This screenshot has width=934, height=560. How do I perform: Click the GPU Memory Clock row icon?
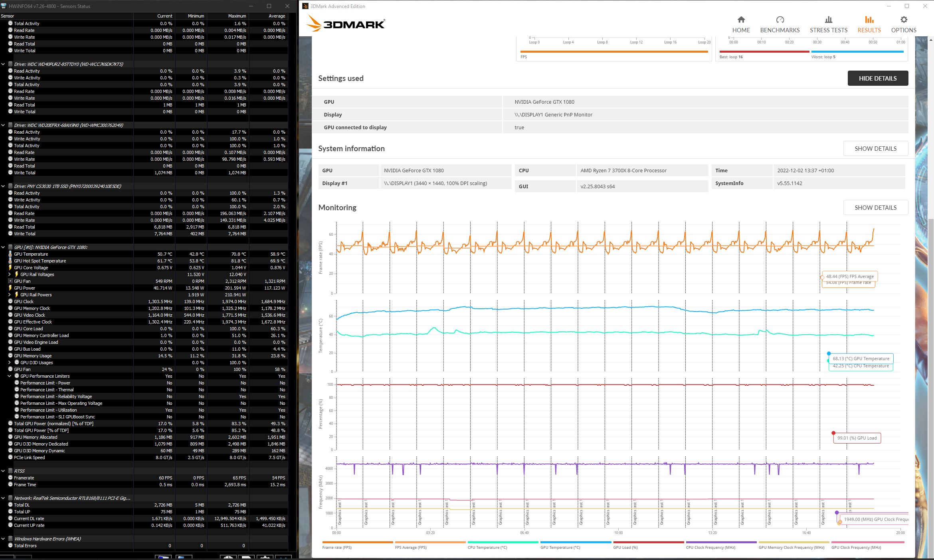click(x=10, y=308)
